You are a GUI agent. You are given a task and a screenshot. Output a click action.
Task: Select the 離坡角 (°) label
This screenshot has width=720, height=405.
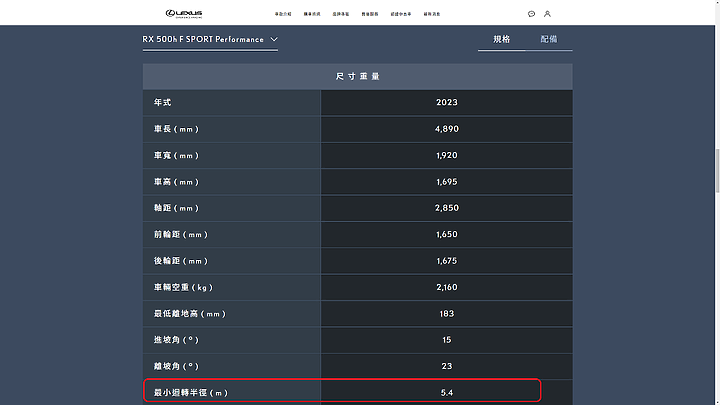pyautogui.click(x=176, y=366)
